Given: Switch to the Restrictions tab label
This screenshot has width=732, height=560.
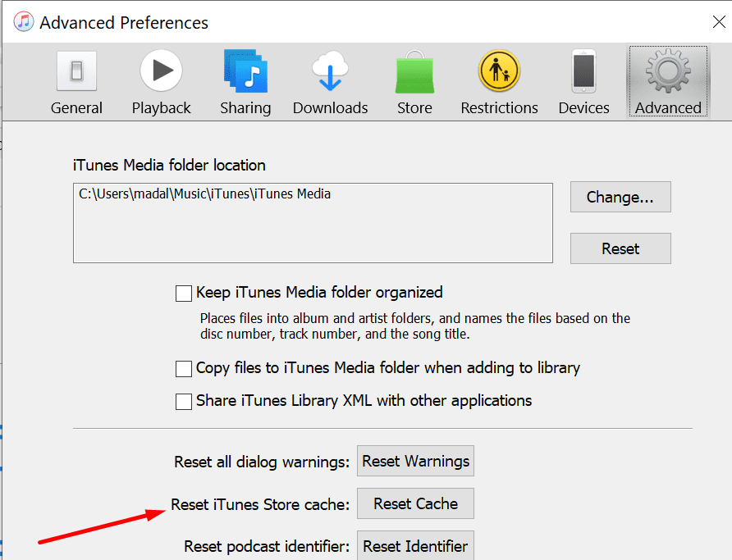Looking at the screenshot, I should (499, 107).
